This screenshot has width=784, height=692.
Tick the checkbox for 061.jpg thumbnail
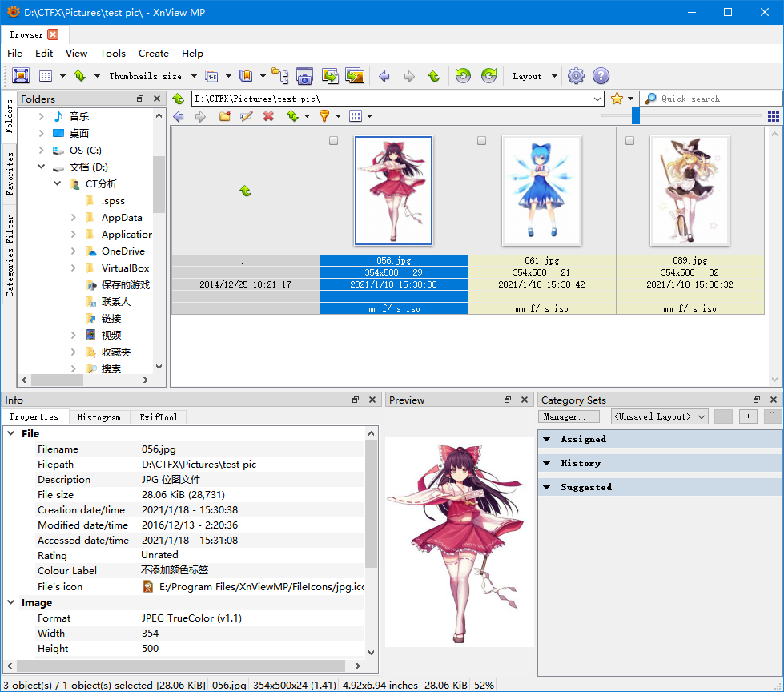tap(481, 141)
